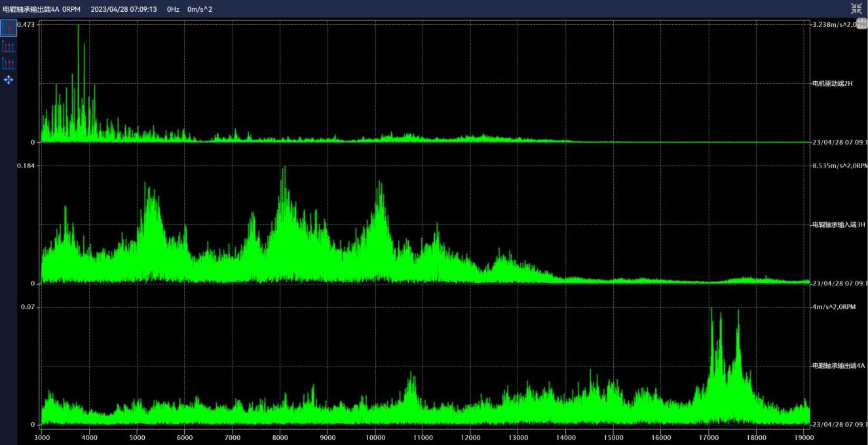Click the 电辊轴承输出端4A 0RPM title in header
Screen dimensions: 868x445
[x=41, y=9]
